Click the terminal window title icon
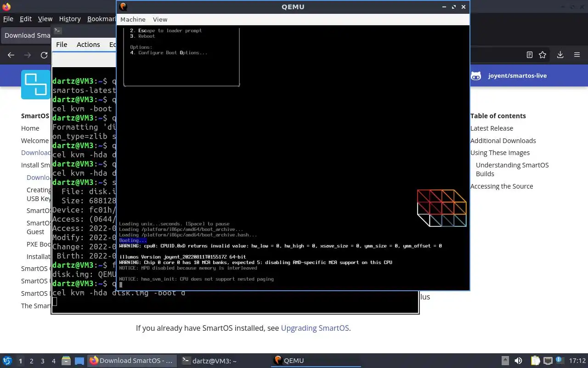 (57, 31)
